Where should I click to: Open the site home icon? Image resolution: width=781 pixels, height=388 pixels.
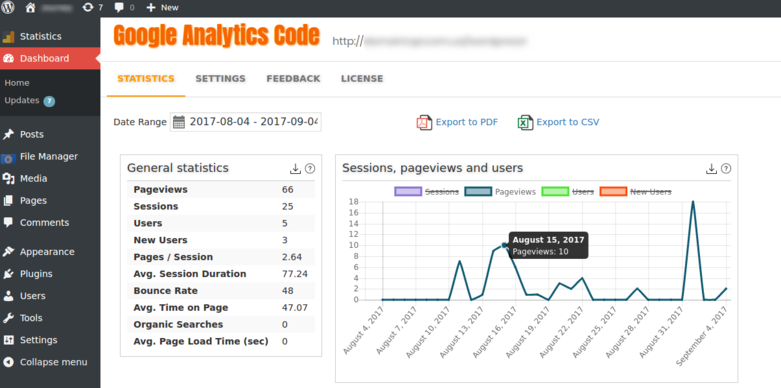[30, 7]
